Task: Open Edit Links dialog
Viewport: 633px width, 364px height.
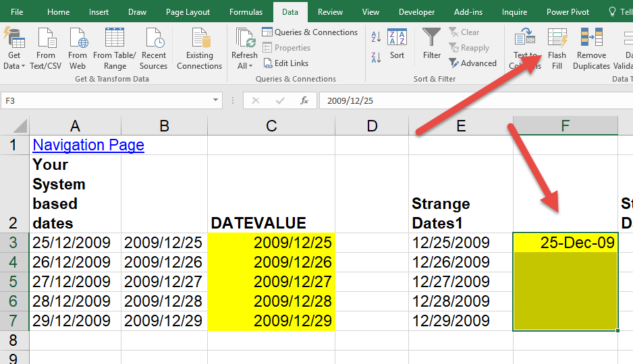Action: click(x=286, y=63)
